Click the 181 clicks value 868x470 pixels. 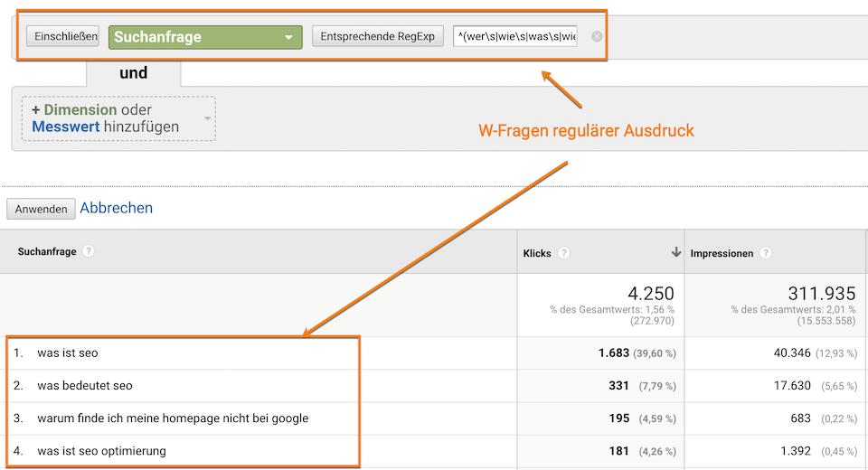618,451
